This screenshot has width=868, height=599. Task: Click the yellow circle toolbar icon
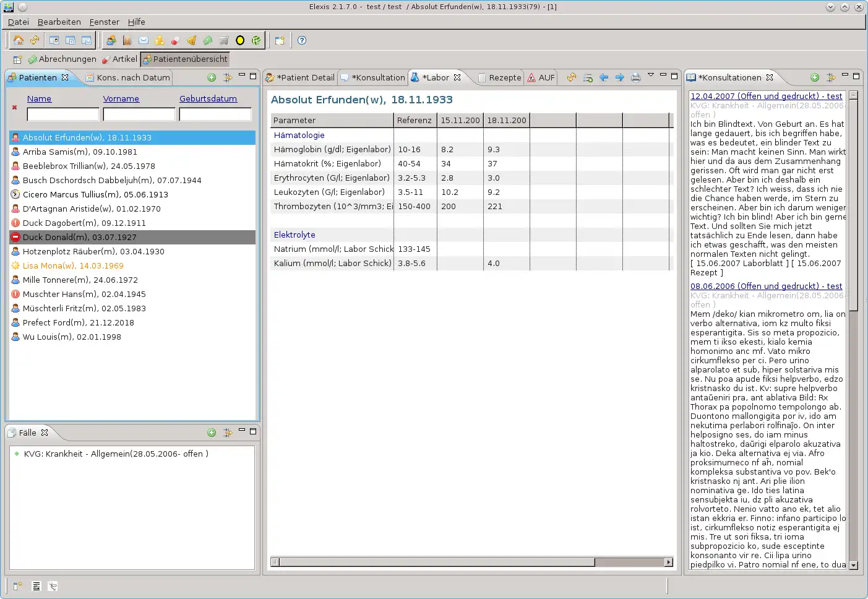coord(240,40)
